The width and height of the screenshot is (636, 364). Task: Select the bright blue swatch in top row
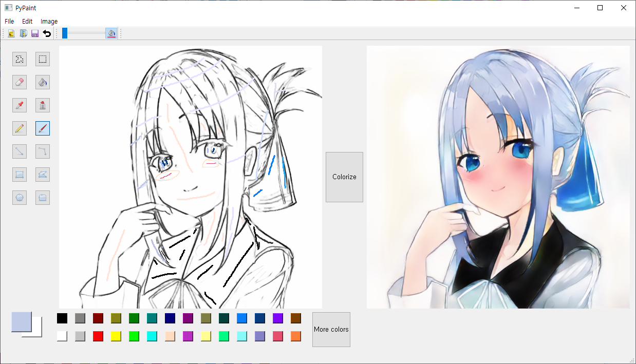(x=242, y=318)
